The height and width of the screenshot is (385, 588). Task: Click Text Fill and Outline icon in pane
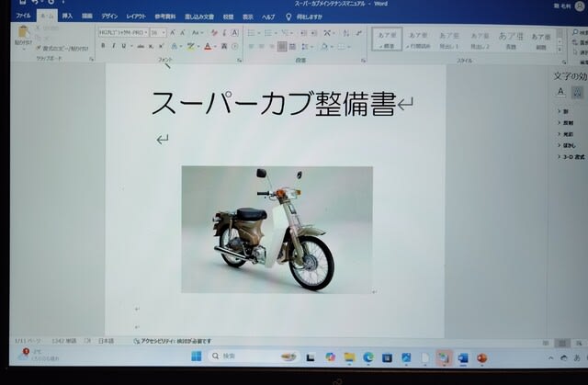click(x=560, y=92)
